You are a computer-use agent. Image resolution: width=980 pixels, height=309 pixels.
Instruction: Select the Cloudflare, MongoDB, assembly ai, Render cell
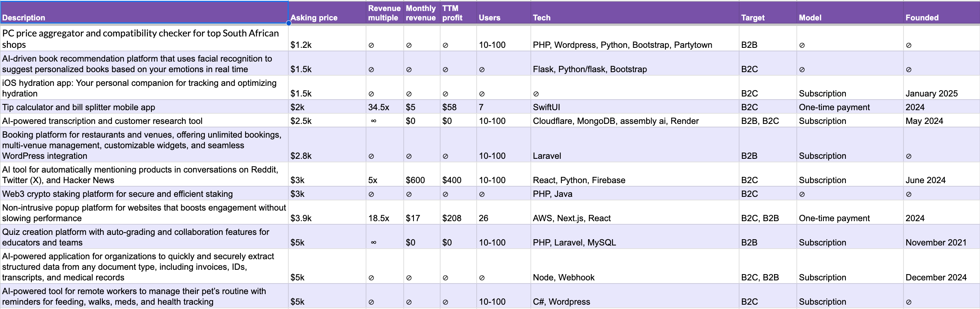(x=635, y=120)
